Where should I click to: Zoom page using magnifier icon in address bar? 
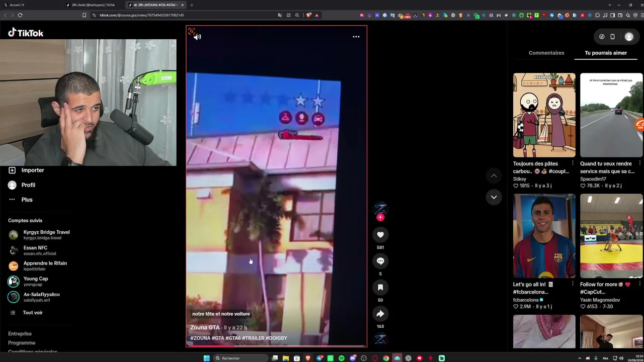point(297,15)
